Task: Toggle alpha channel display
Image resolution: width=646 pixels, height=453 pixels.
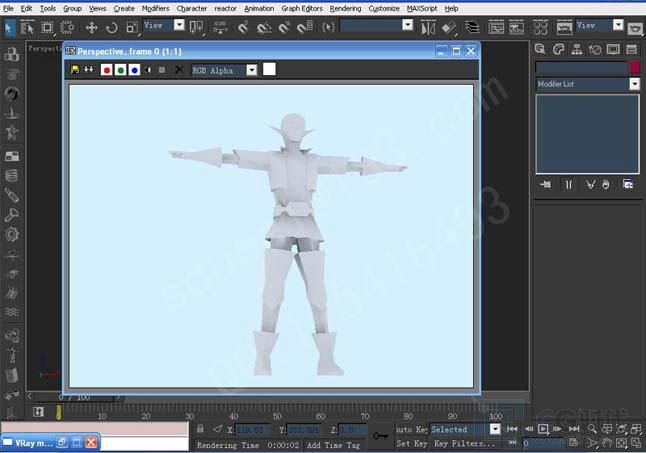Action: (148, 70)
